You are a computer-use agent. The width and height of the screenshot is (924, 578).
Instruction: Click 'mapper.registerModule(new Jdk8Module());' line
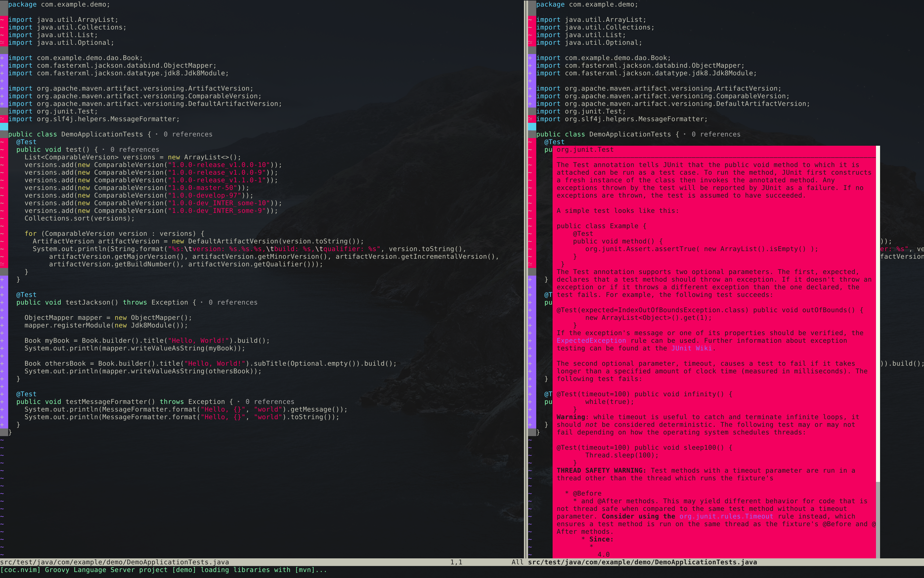click(x=106, y=325)
